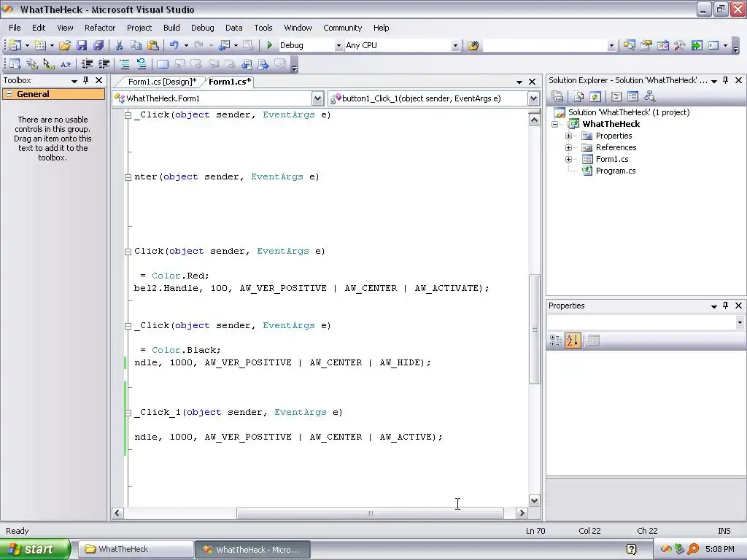The height and width of the screenshot is (560, 747).
Task: Switch Properties to Alphabetical sort
Action: click(573, 341)
